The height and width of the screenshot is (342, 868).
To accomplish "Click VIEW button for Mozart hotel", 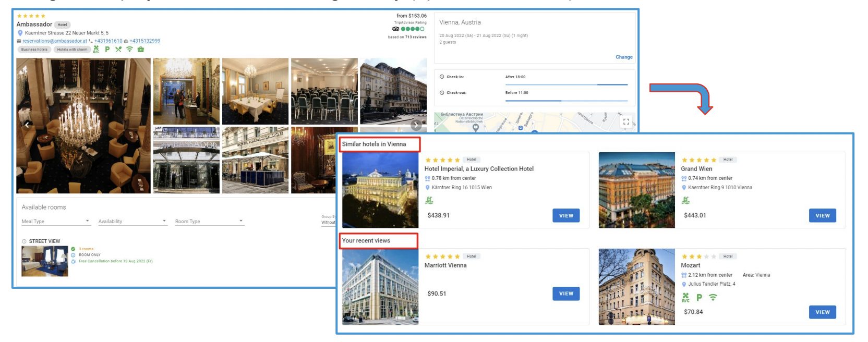I will point(823,312).
